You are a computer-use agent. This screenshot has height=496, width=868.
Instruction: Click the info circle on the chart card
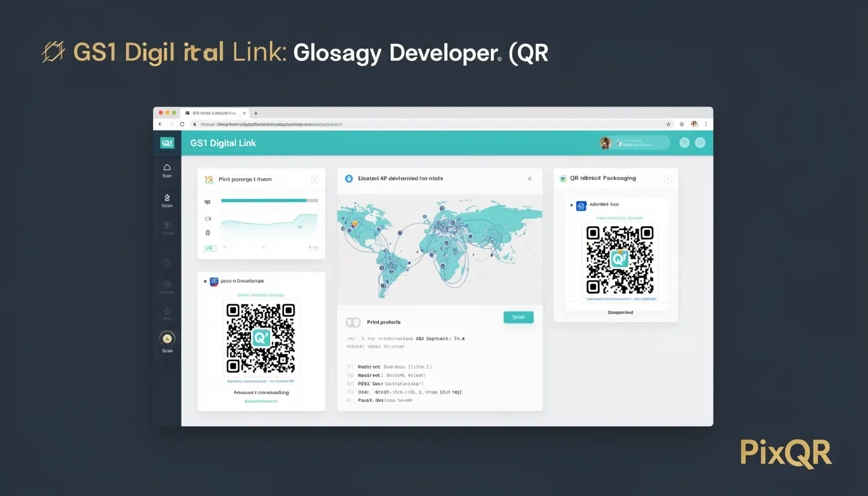[x=315, y=180]
